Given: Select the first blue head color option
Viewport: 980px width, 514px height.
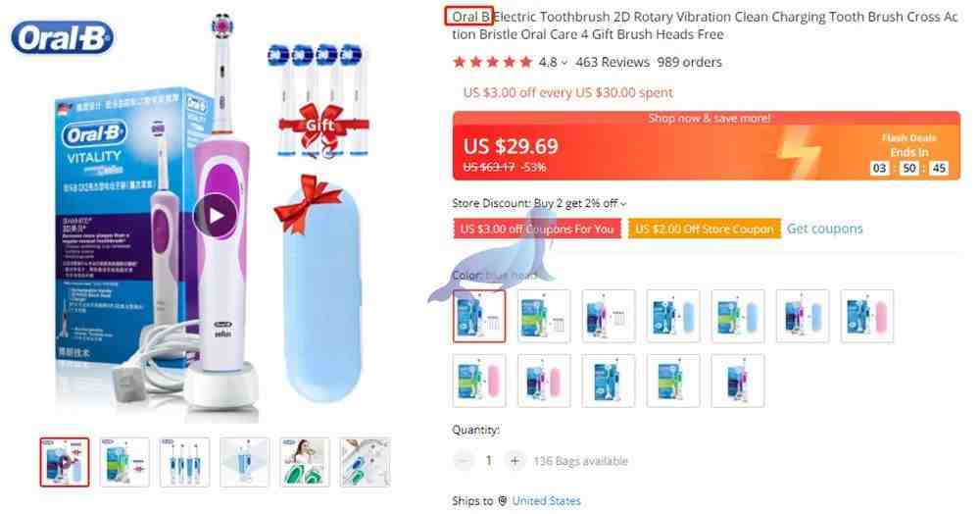Looking at the screenshot, I should pyautogui.click(x=479, y=316).
